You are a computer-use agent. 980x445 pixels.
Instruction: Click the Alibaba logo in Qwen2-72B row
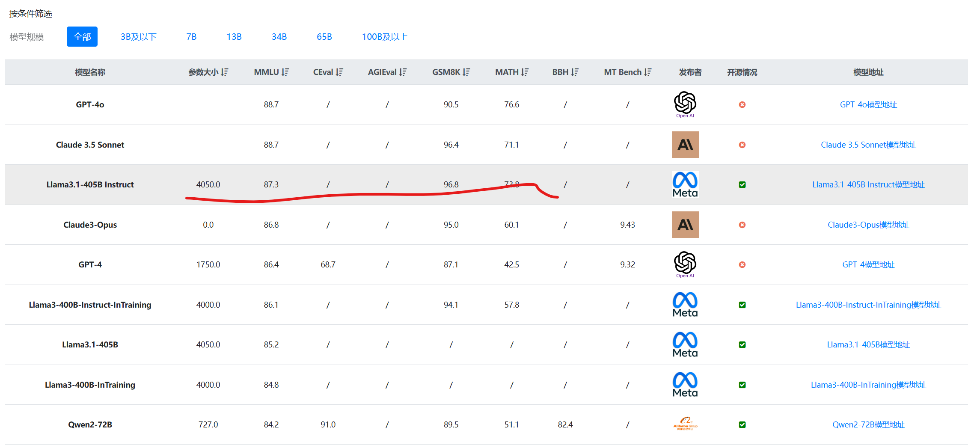pos(685,424)
